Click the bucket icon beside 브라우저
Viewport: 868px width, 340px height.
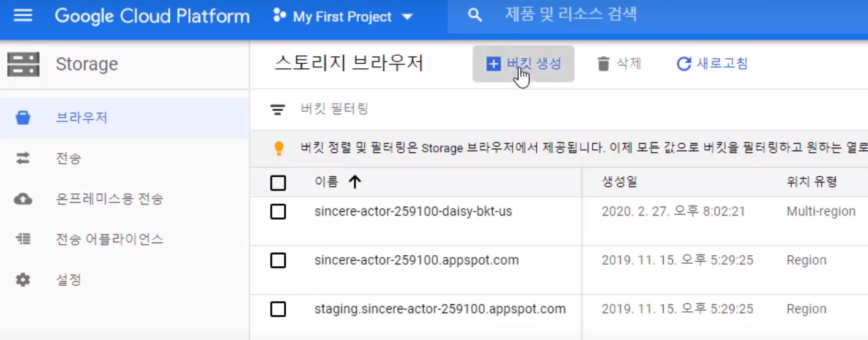point(23,118)
